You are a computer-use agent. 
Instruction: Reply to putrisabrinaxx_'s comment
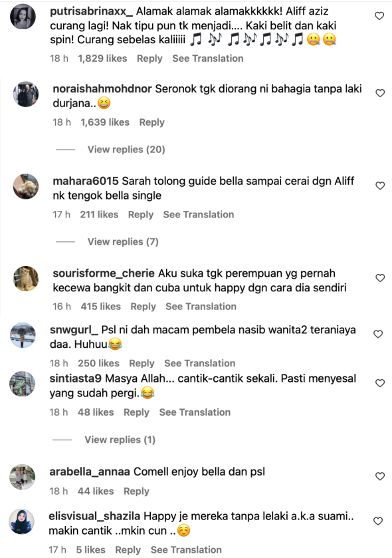click(x=149, y=59)
